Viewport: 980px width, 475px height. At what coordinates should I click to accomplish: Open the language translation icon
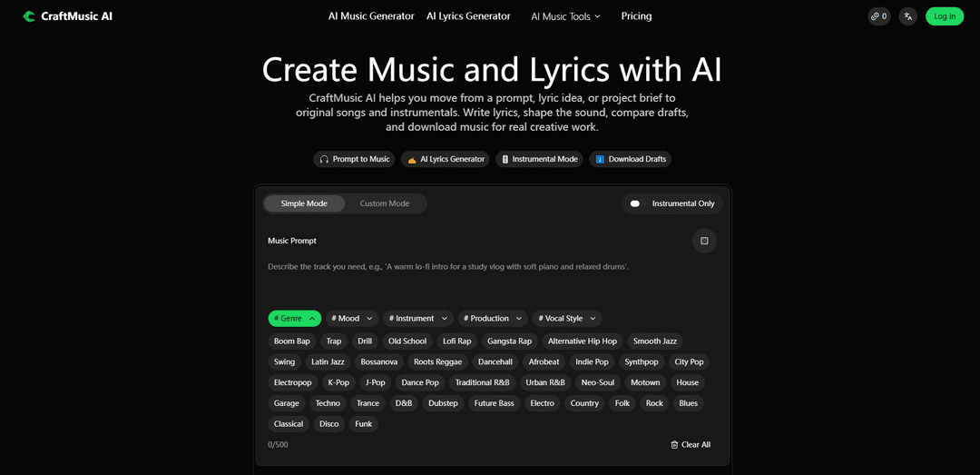click(908, 16)
